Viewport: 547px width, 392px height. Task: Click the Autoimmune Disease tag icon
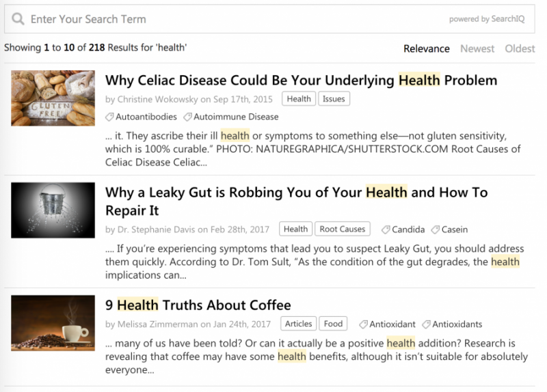tap(187, 117)
